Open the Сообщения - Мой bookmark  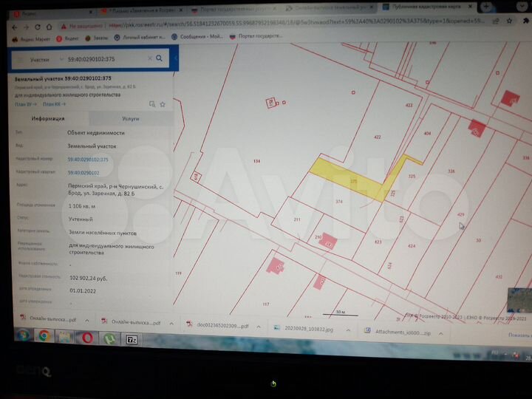(197, 37)
